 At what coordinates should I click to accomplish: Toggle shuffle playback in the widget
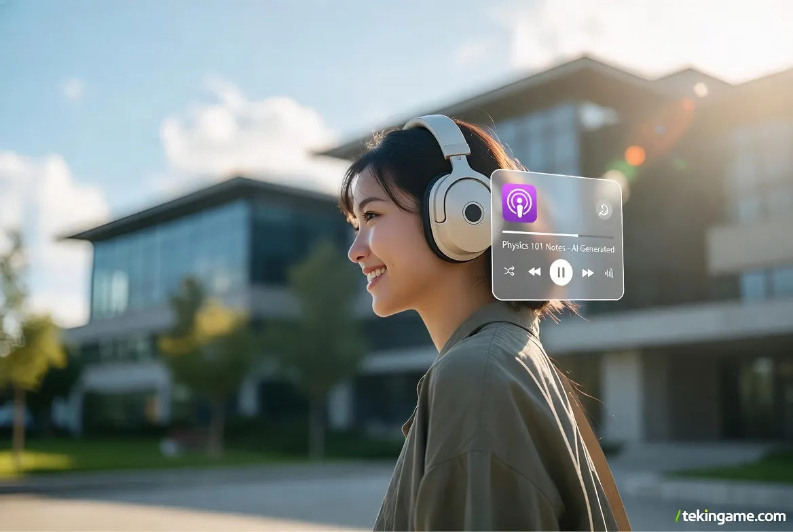(x=509, y=271)
